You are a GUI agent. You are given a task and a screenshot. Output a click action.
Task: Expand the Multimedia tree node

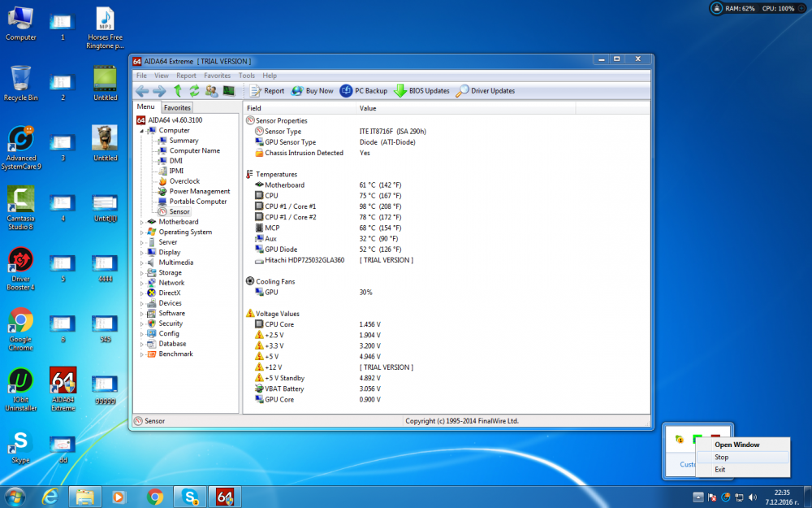pos(141,263)
